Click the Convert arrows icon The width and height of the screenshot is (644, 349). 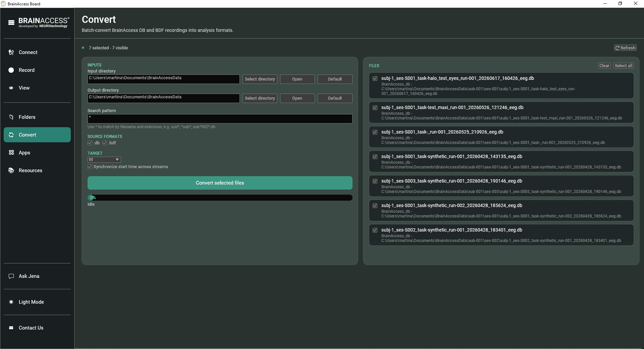11,135
